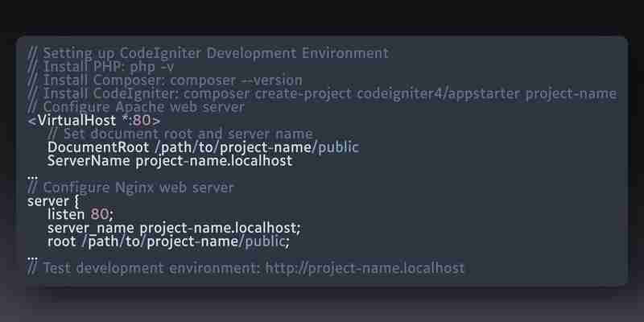Open the http://project-name.localhost URL

(365, 268)
